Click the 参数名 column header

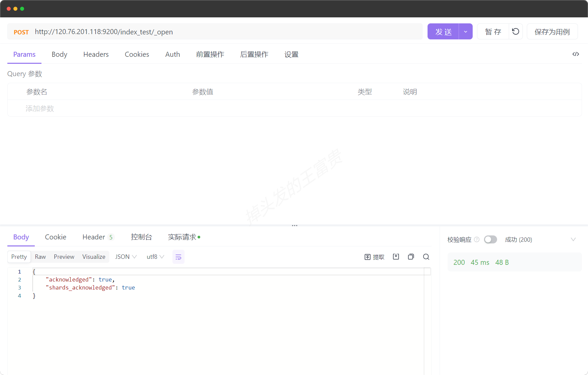[37, 92]
